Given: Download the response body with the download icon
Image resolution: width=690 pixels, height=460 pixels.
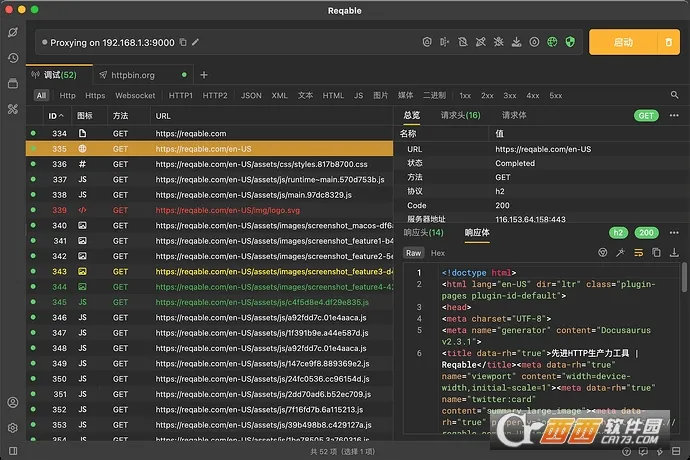Looking at the screenshot, I should coord(672,253).
